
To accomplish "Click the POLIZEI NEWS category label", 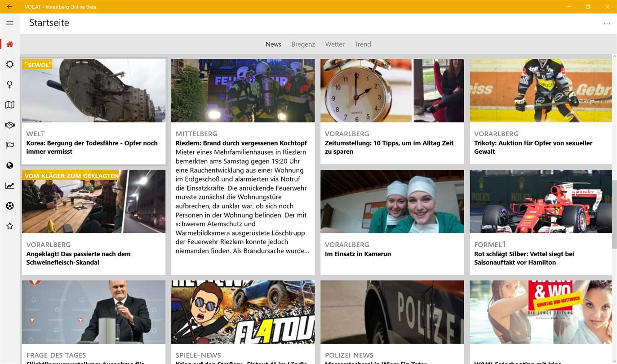I will (349, 355).
